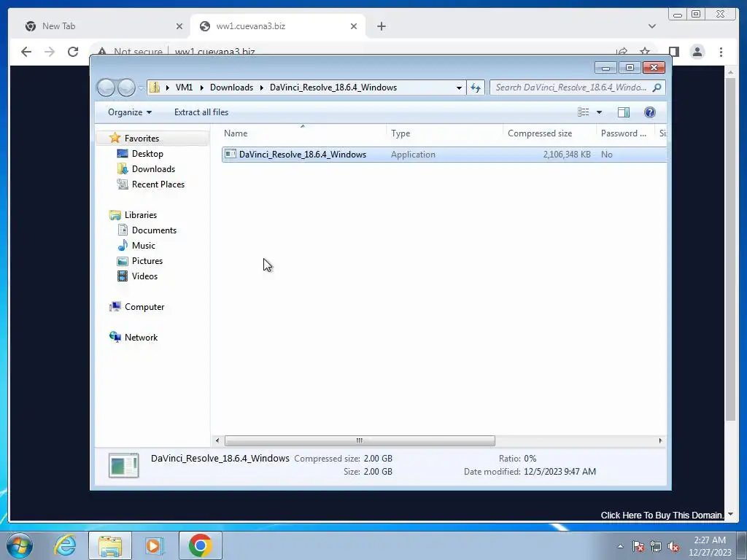The height and width of the screenshot is (560, 747).
Task: Open a new Chrome tab with plus button
Action: coord(381,26)
